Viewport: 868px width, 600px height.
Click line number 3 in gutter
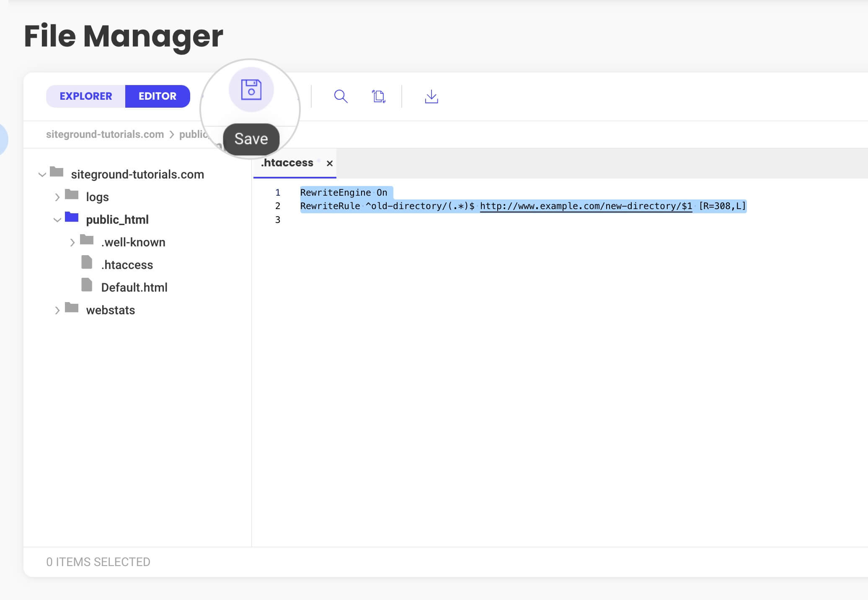click(277, 220)
